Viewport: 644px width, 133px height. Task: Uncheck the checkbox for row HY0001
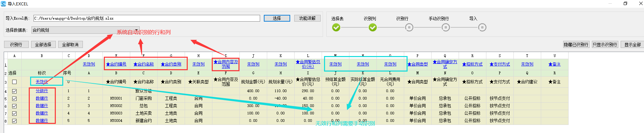pyautogui.click(x=15, y=99)
